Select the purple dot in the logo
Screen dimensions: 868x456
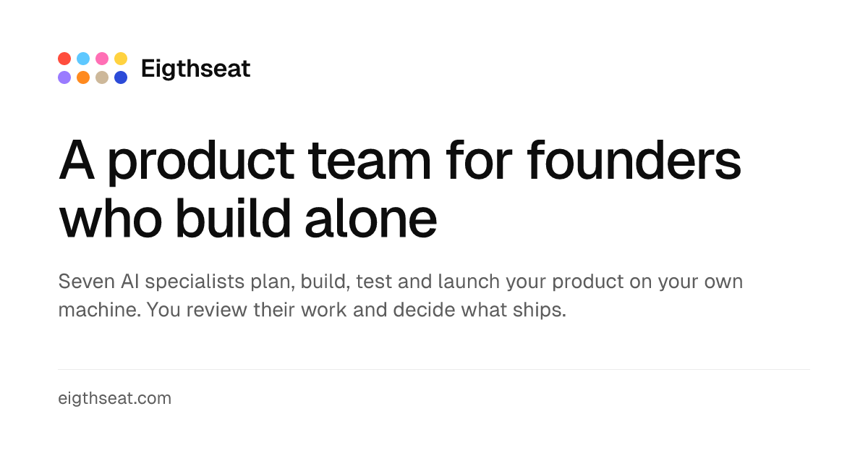(x=64, y=77)
